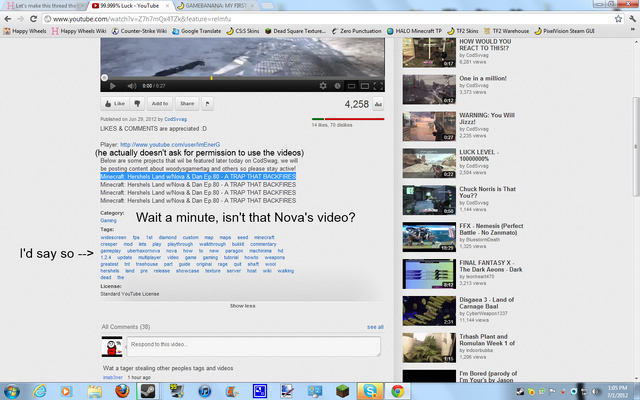Bookmark this page with the star icon
Viewport: 640px width, 400px height.
(x=618, y=19)
